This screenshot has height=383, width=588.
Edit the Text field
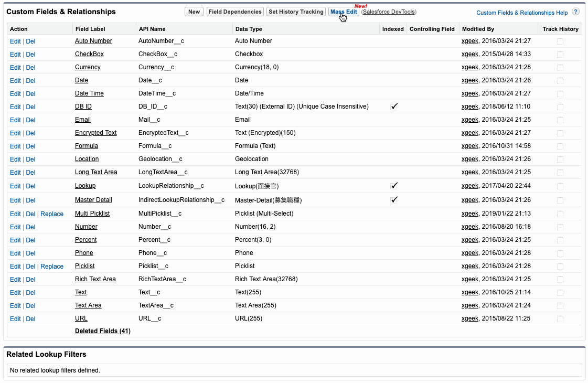click(15, 293)
